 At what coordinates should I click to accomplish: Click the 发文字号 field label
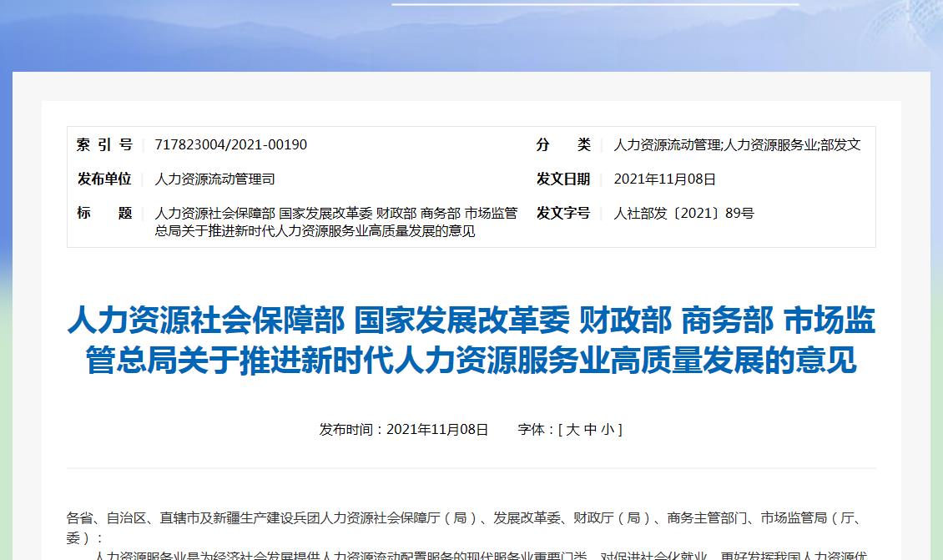(x=562, y=213)
